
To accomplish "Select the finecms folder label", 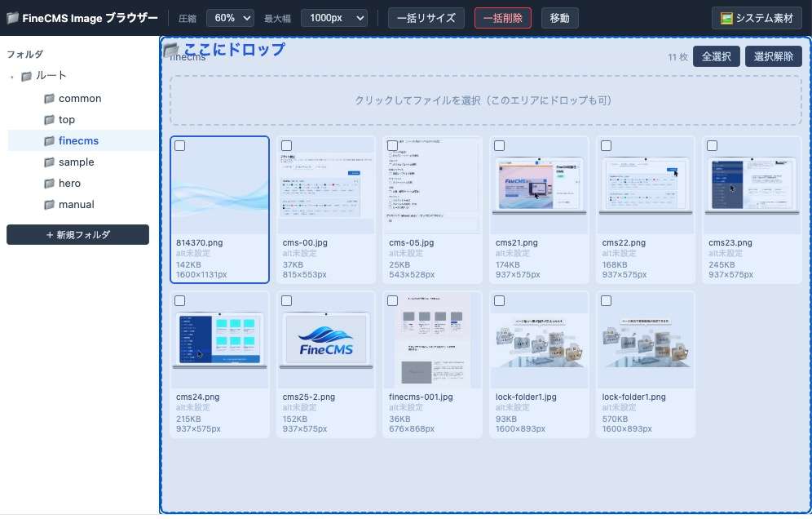I will point(78,141).
